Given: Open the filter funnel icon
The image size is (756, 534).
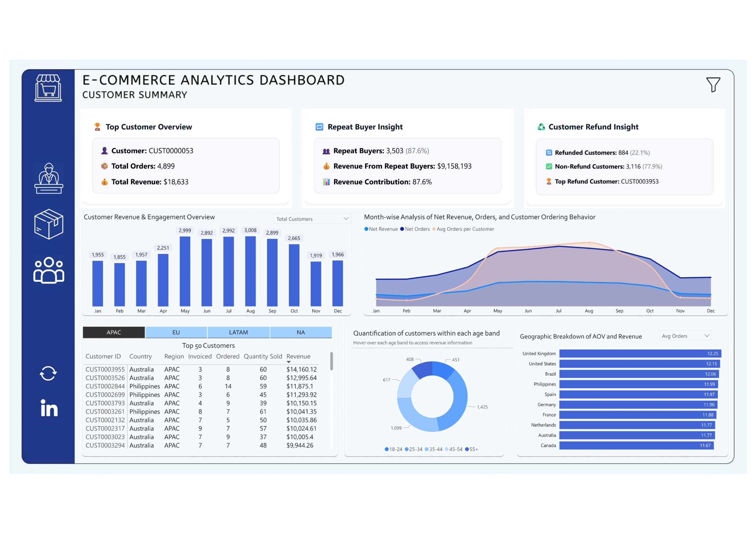Looking at the screenshot, I should [x=713, y=85].
